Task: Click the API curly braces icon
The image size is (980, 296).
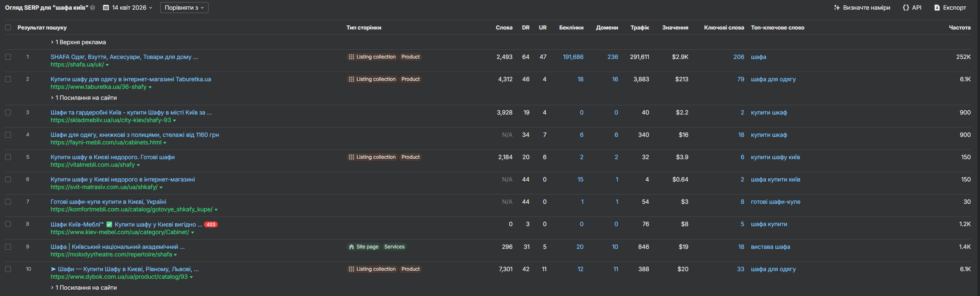Action: [906, 8]
